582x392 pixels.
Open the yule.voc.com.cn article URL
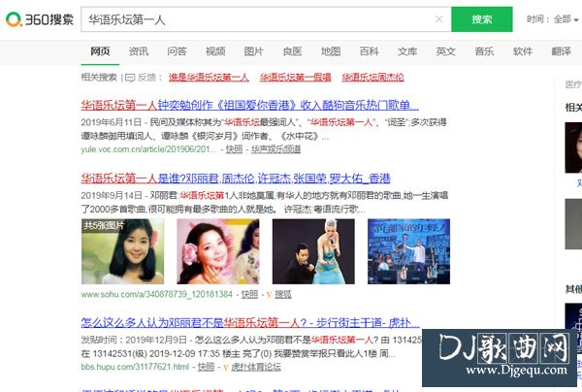(x=148, y=149)
